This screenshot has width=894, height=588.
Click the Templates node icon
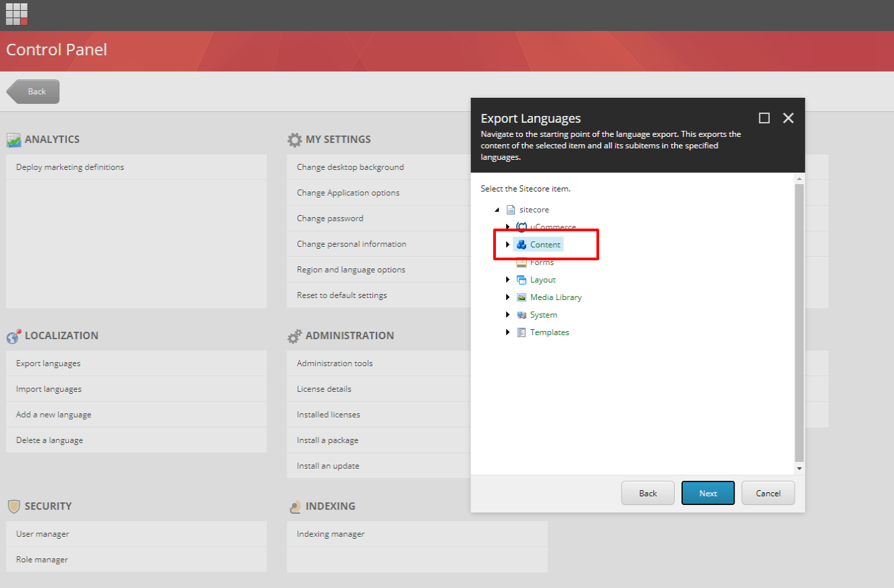tap(521, 332)
